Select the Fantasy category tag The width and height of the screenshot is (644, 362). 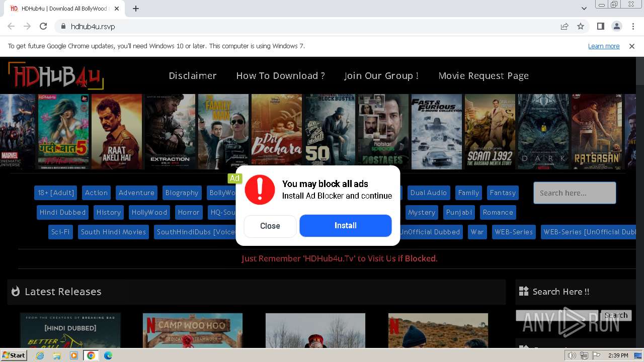tap(503, 193)
